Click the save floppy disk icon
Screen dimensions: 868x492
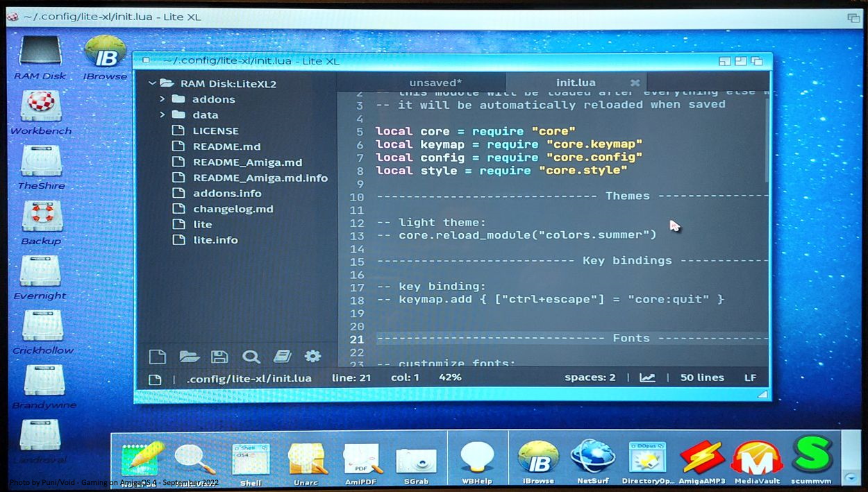tap(219, 357)
